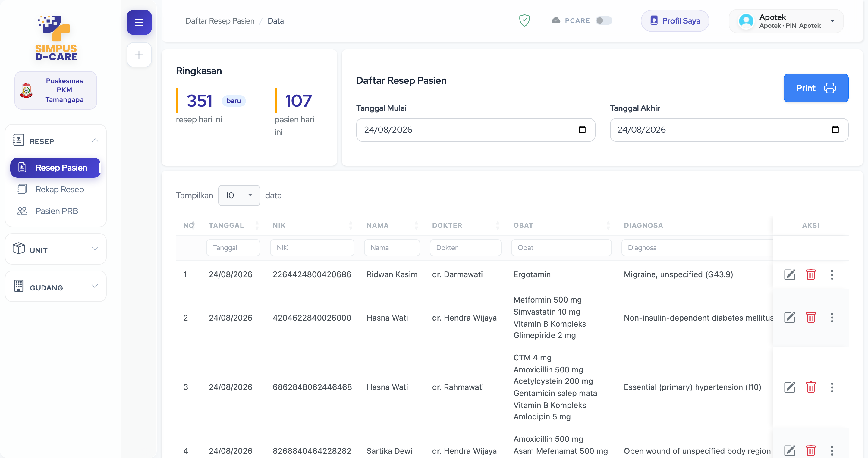Open more options for Ridwan Kasim row
Image resolution: width=868 pixels, height=458 pixels.
coord(832,274)
